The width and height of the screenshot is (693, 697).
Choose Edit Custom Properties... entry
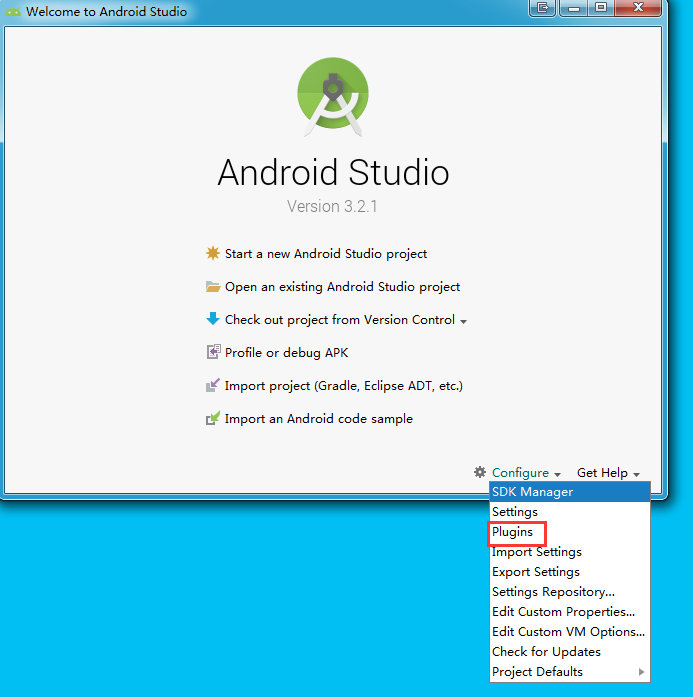569,612
